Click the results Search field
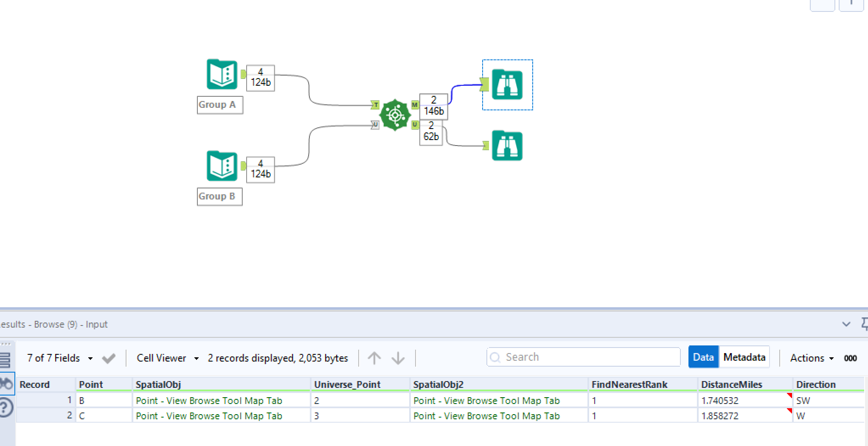Screen dimensions: 868x446 click(x=584, y=357)
